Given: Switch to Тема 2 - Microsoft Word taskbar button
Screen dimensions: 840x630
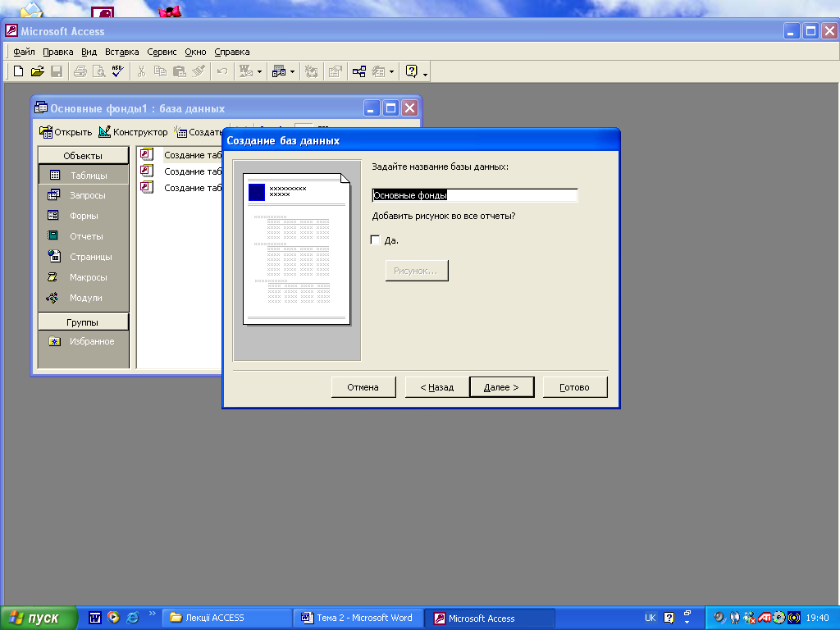Looking at the screenshot, I should pyautogui.click(x=358, y=618).
